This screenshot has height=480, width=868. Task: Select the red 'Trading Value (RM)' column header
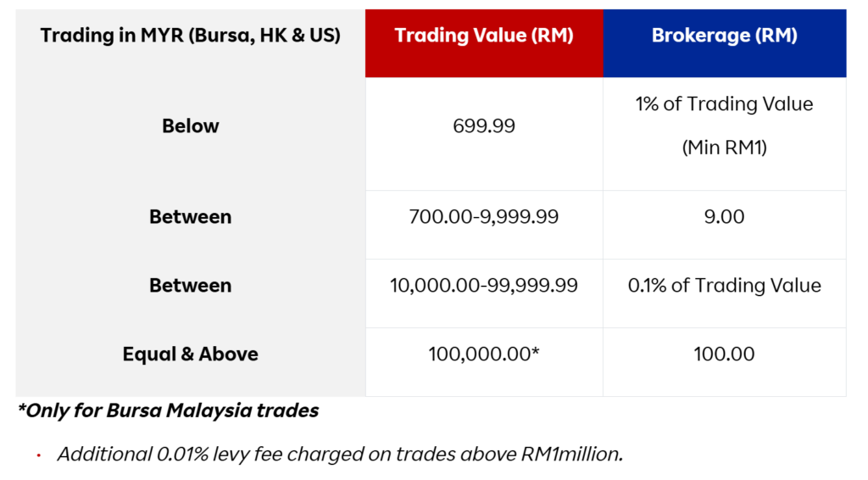tap(483, 36)
